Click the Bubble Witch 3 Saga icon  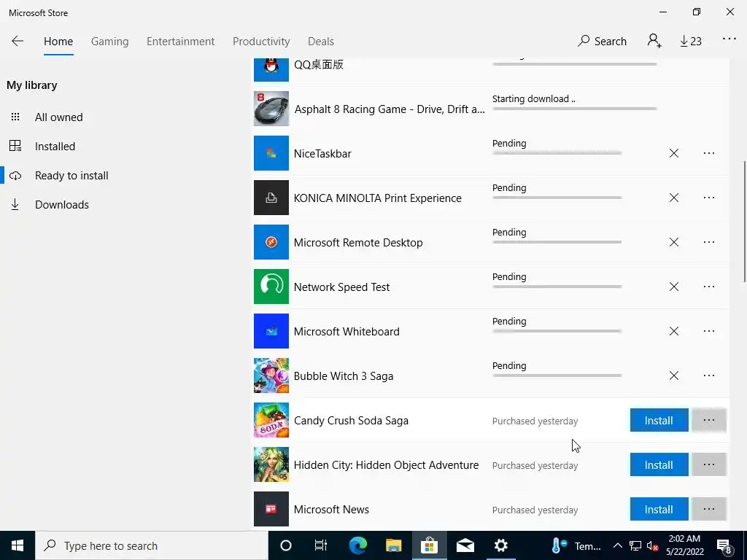click(271, 376)
